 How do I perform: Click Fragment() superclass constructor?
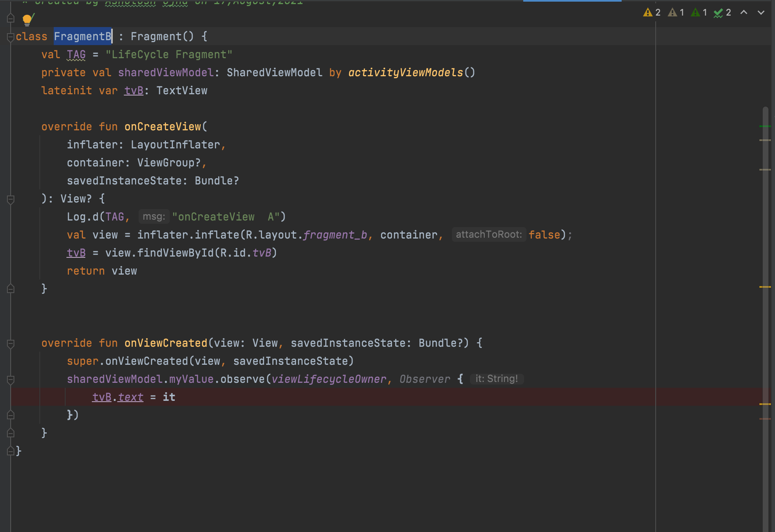pyautogui.click(x=162, y=36)
